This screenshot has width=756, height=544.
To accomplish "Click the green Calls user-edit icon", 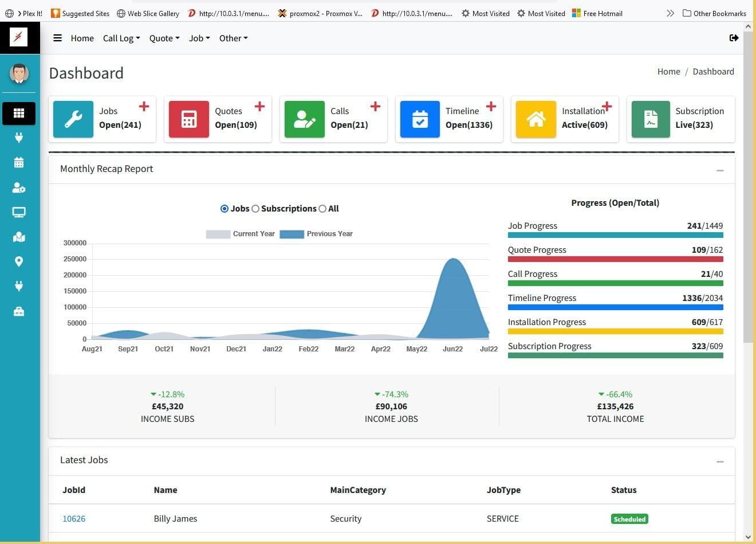I will (305, 119).
